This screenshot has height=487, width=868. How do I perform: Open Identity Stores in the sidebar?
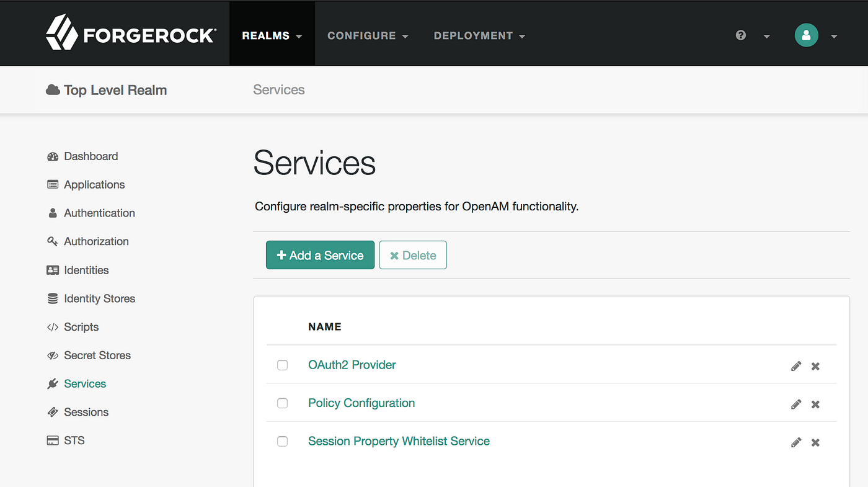(99, 298)
